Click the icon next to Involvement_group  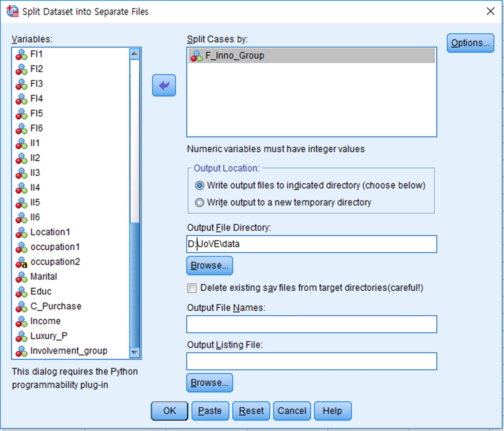21,351
